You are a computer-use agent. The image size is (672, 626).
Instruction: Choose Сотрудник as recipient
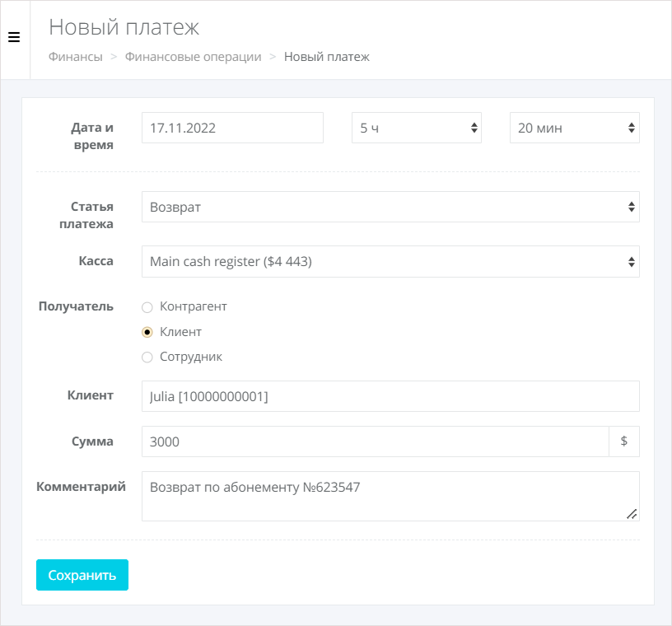click(147, 357)
